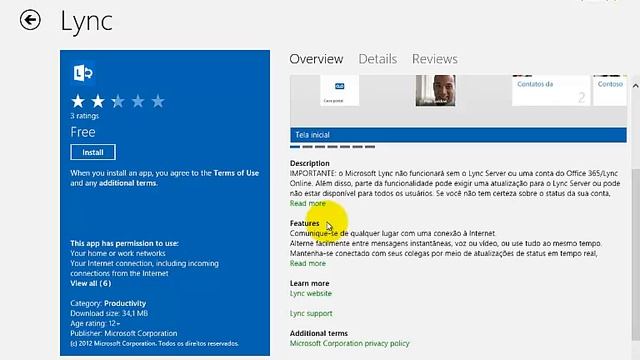640x360 pixels.
Task: Click the 'Description' heading
Action: click(x=309, y=163)
